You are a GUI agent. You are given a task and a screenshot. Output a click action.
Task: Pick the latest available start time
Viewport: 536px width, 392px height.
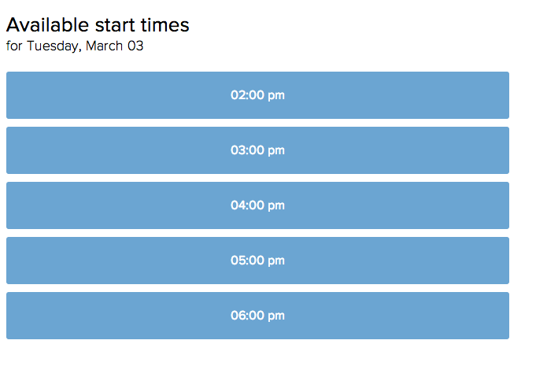click(x=257, y=316)
